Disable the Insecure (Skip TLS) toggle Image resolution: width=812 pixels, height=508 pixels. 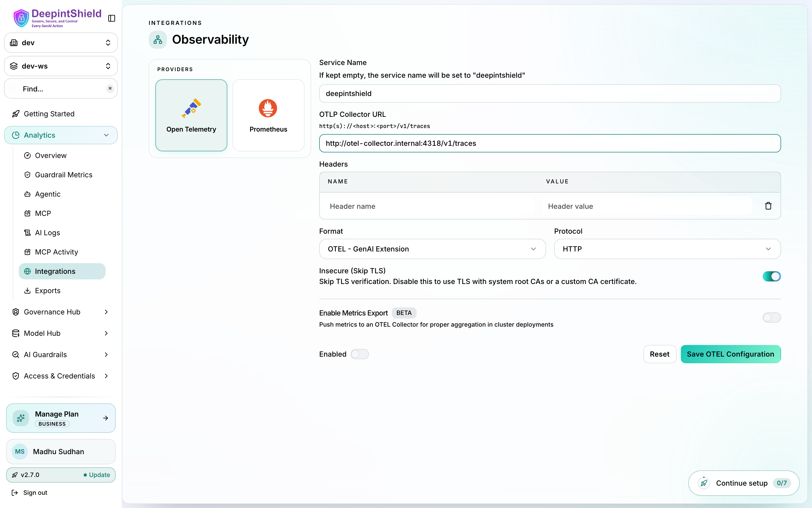(x=771, y=276)
